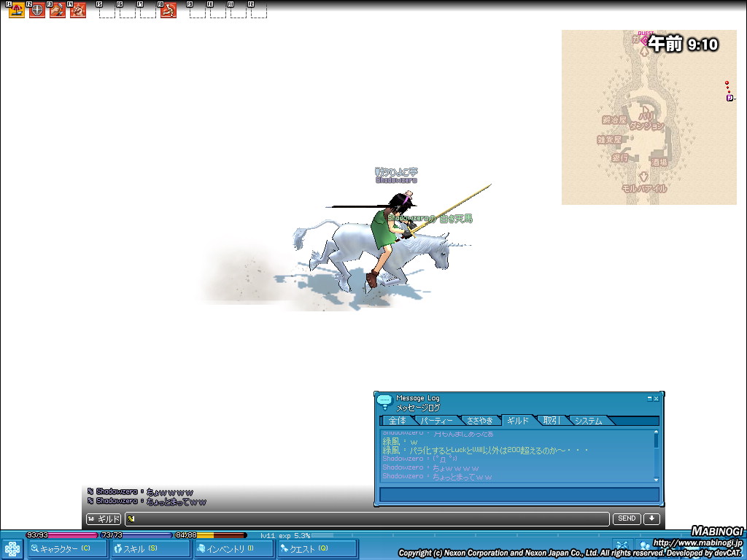Click the 酒場 label on the minimap
747x560 pixels.
pos(659,162)
